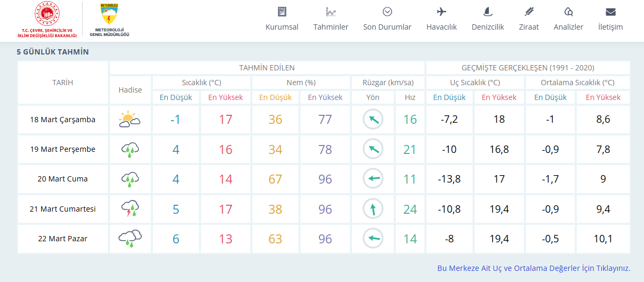
Task: Click thunderstorm icon for 21 Mart Cumartesi
Action: pyautogui.click(x=130, y=209)
